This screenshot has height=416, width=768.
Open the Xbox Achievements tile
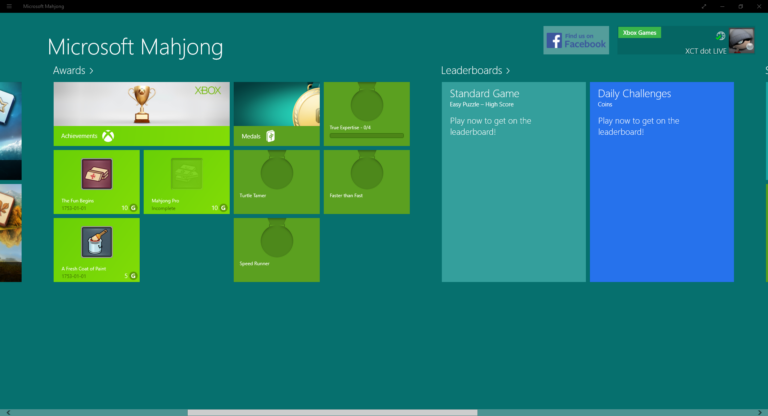pyautogui.click(x=142, y=114)
